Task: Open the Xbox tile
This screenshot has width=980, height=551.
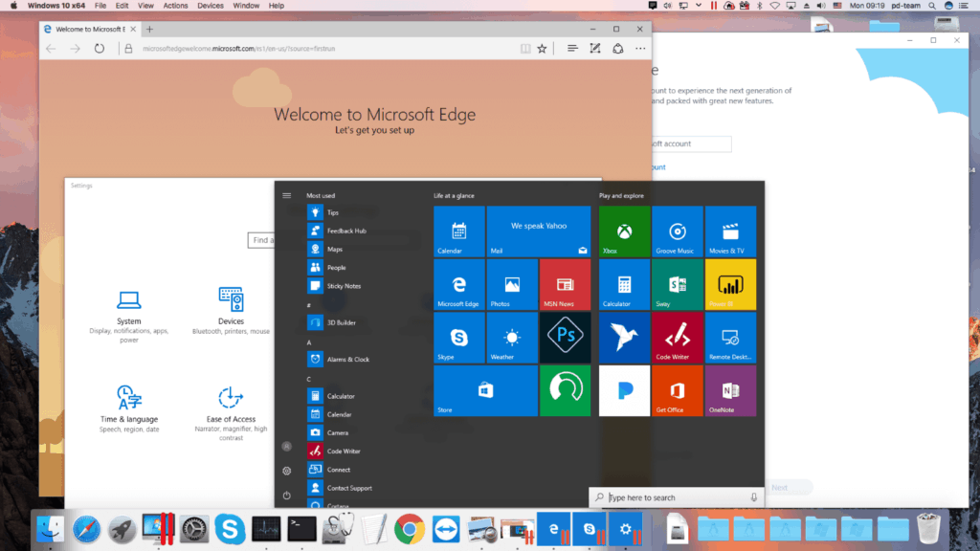Action: [x=623, y=231]
